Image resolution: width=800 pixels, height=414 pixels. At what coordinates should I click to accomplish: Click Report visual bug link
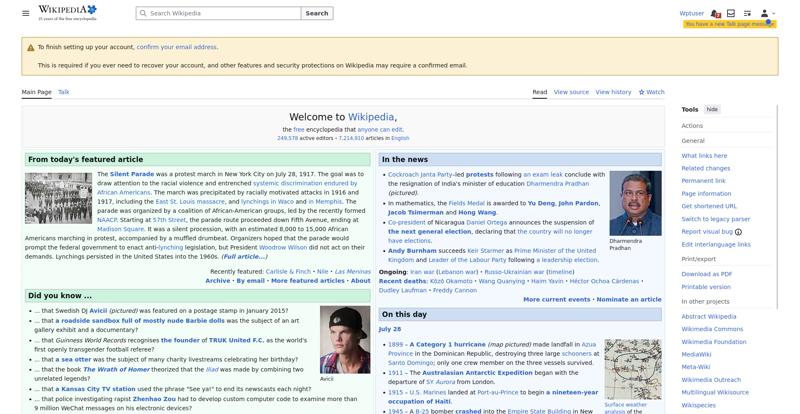[707, 232]
